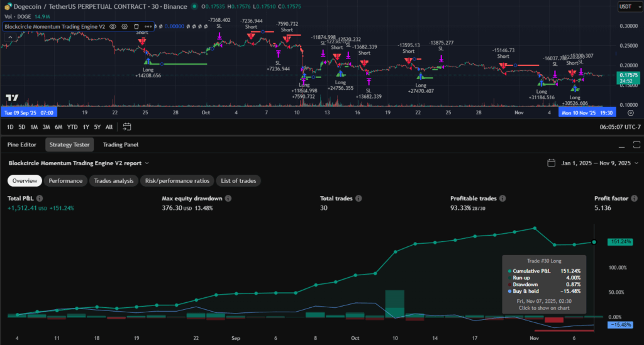Set chart range to YTD
This screenshot has height=345, width=644.
point(73,127)
